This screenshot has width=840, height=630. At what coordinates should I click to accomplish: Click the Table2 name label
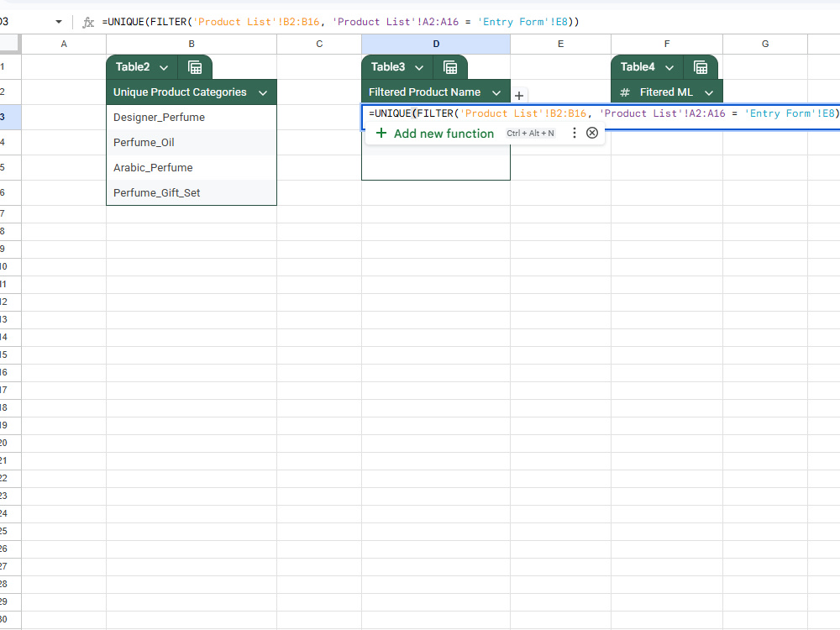pos(133,67)
